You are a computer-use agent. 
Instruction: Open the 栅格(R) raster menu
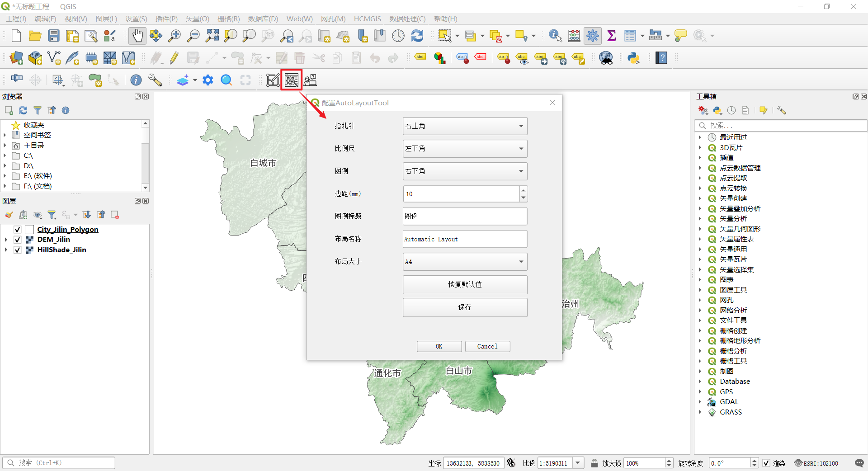coord(228,19)
